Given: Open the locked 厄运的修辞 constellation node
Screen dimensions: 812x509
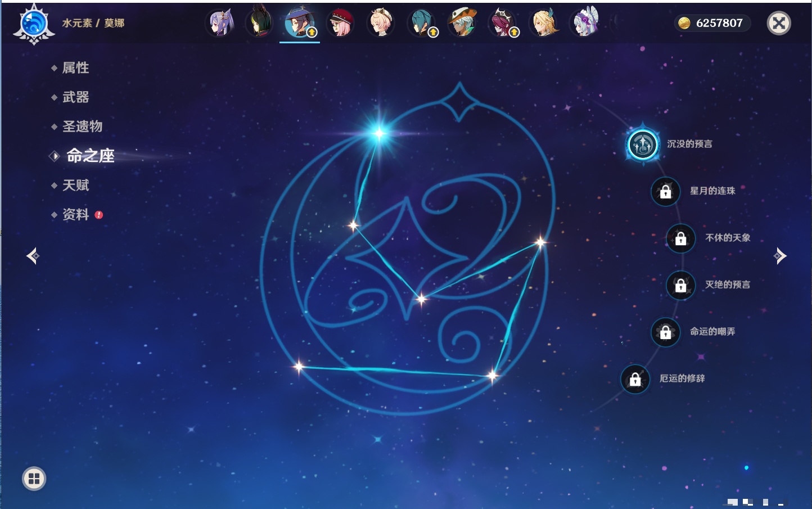Looking at the screenshot, I should point(635,379).
